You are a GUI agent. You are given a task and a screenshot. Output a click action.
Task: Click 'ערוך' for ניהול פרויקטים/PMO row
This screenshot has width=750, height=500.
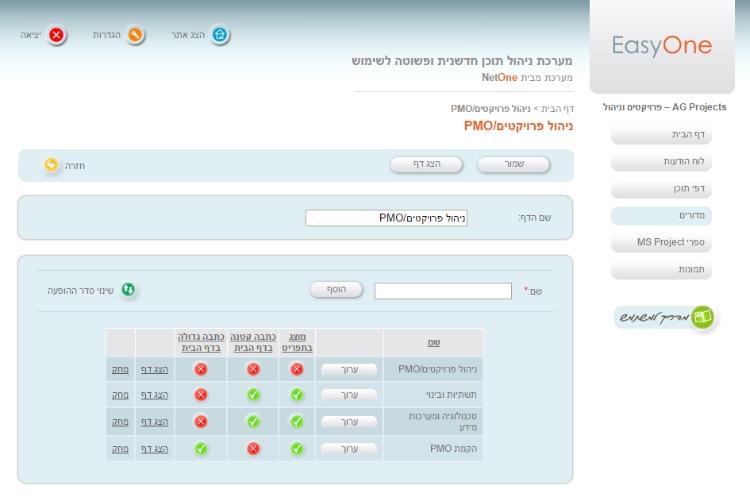click(x=349, y=369)
